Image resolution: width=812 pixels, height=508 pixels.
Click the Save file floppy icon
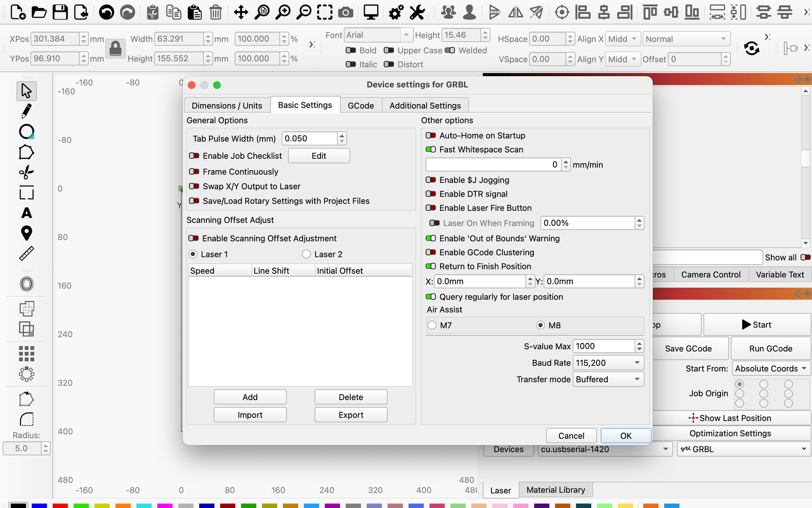60,12
